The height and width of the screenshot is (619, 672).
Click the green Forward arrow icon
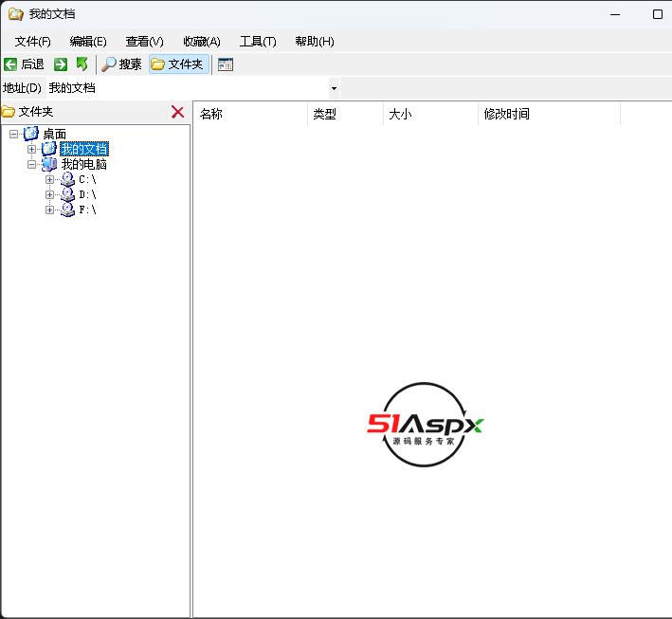coord(61,64)
